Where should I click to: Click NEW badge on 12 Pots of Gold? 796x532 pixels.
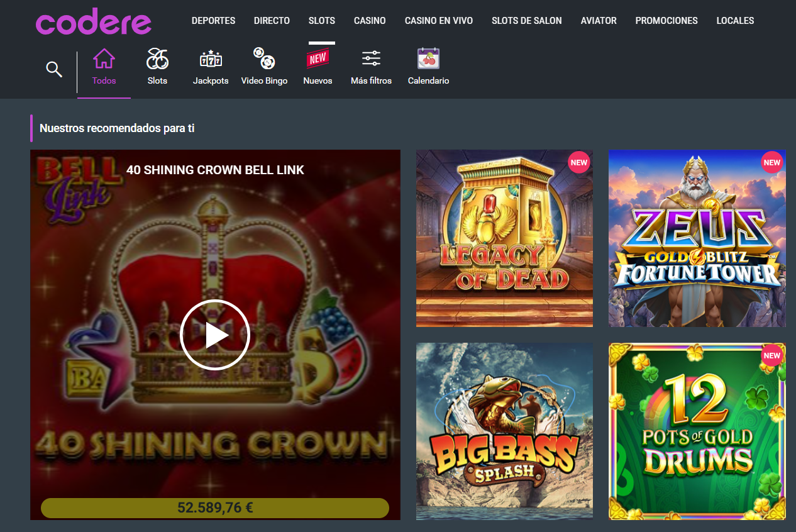click(771, 355)
